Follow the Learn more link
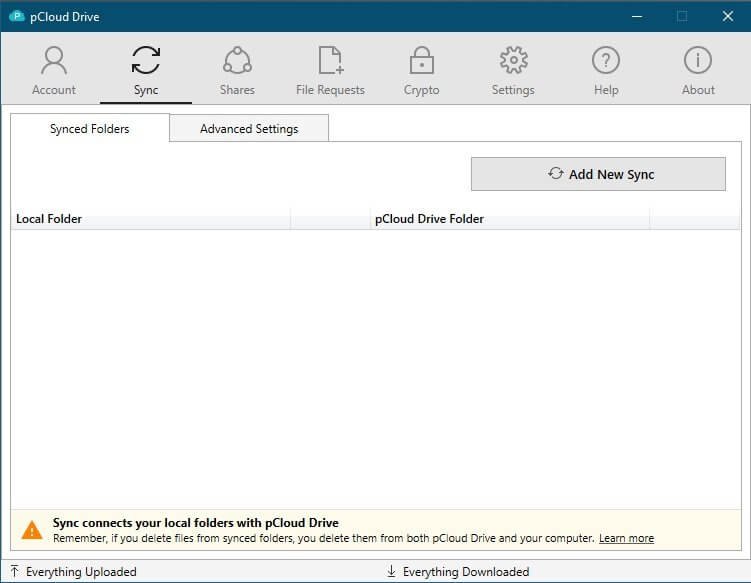 tap(626, 538)
